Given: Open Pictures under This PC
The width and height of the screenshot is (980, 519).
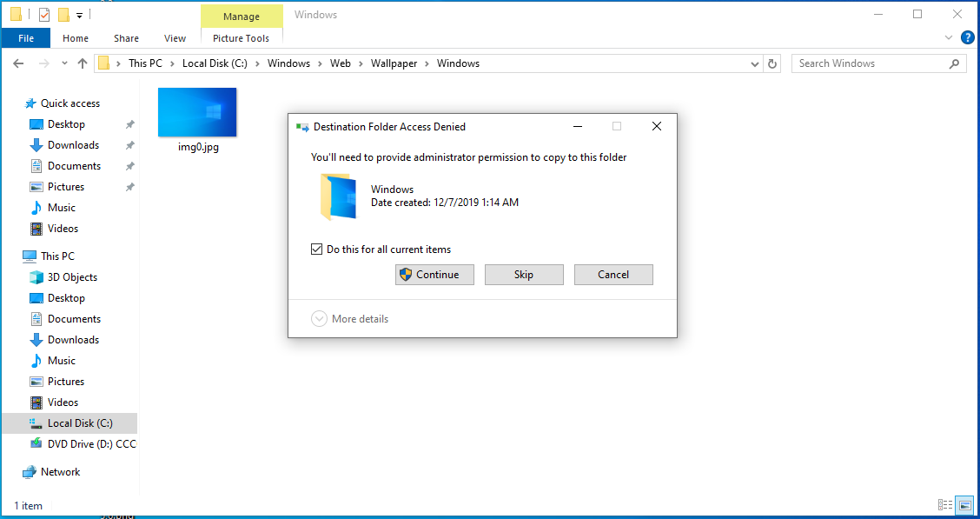Looking at the screenshot, I should pos(66,382).
